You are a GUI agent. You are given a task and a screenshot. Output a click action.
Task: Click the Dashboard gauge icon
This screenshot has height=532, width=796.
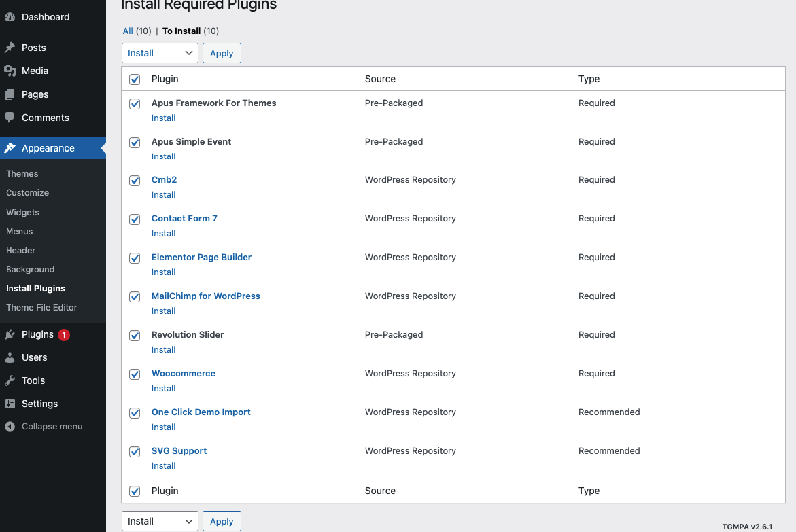[x=10, y=17]
